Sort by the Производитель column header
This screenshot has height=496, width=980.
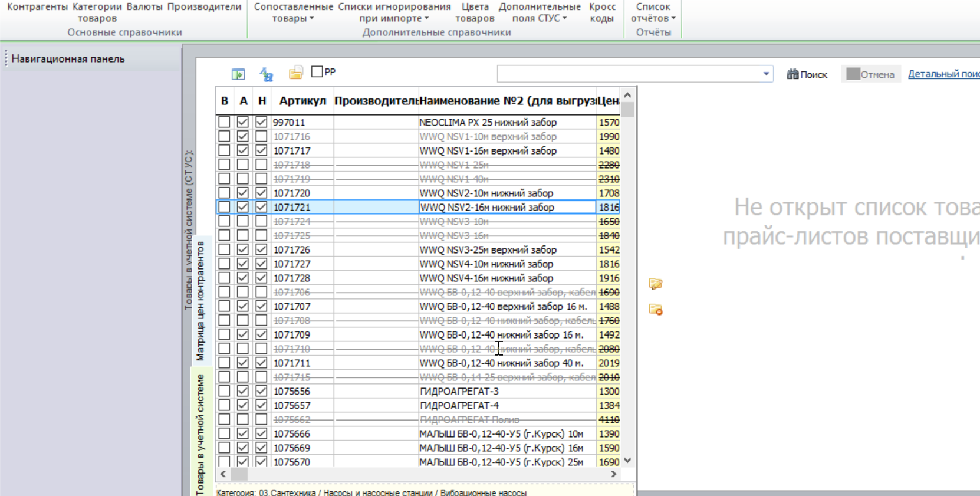[376, 101]
